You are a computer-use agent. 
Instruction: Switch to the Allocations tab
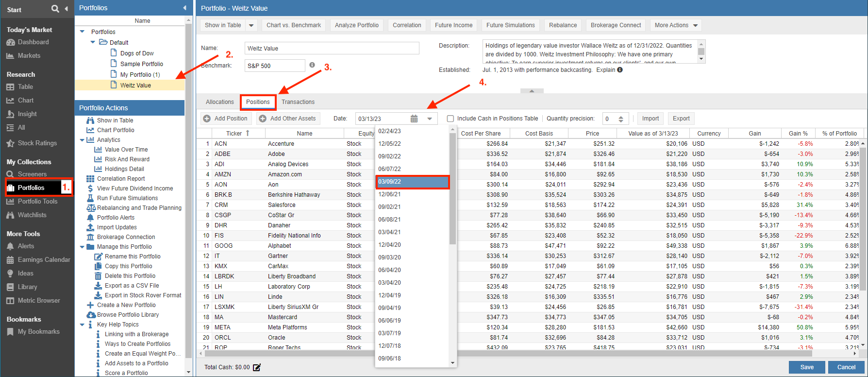[219, 102]
